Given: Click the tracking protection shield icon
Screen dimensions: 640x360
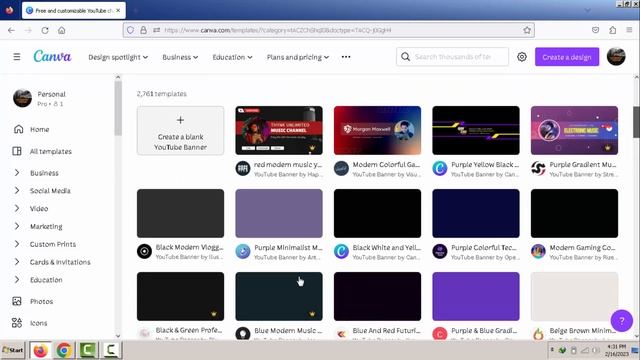Looking at the screenshot, I should point(130,30).
